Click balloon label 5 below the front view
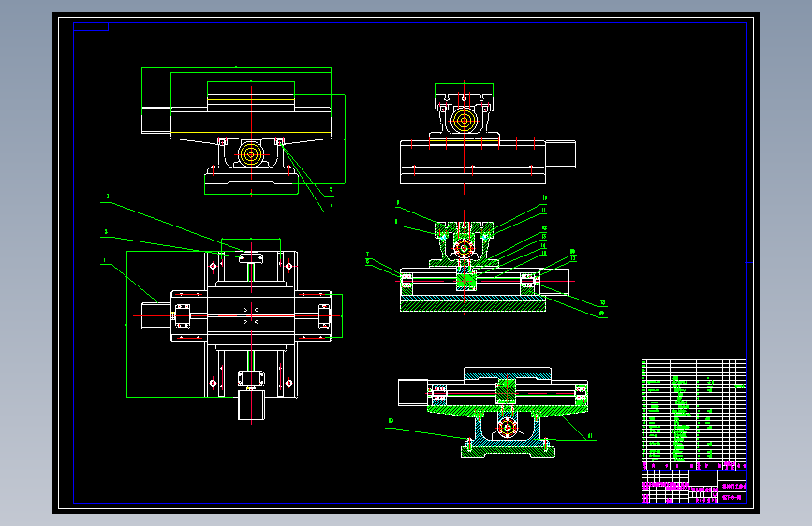 331,189
